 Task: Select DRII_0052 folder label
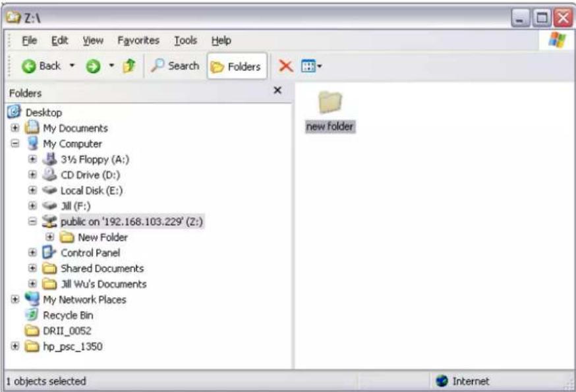(x=67, y=331)
